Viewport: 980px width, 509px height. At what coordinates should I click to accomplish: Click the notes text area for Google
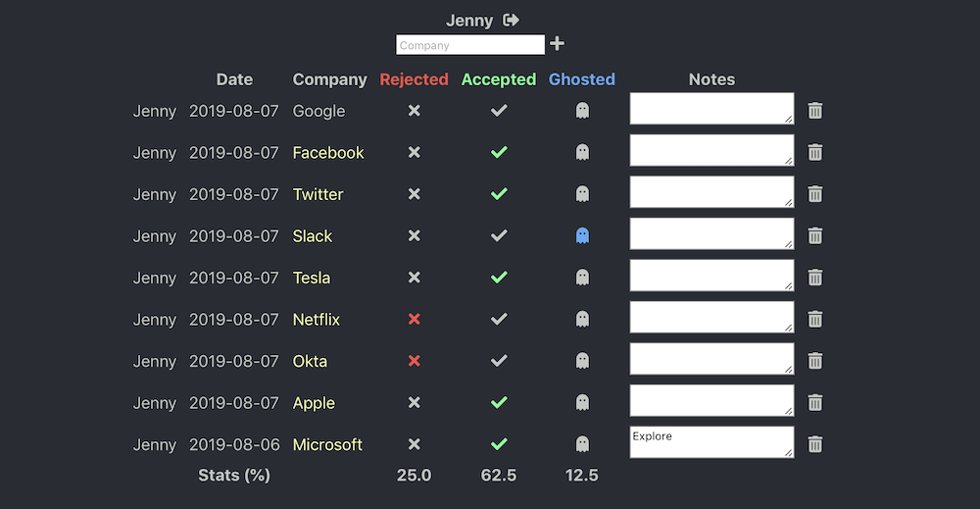tap(710, 109)
